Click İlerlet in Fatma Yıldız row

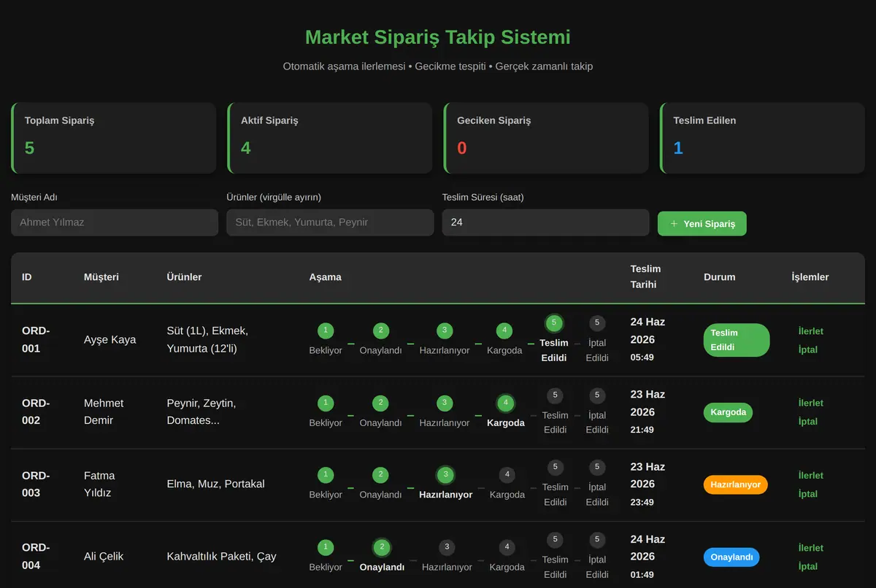coord(810,475)
